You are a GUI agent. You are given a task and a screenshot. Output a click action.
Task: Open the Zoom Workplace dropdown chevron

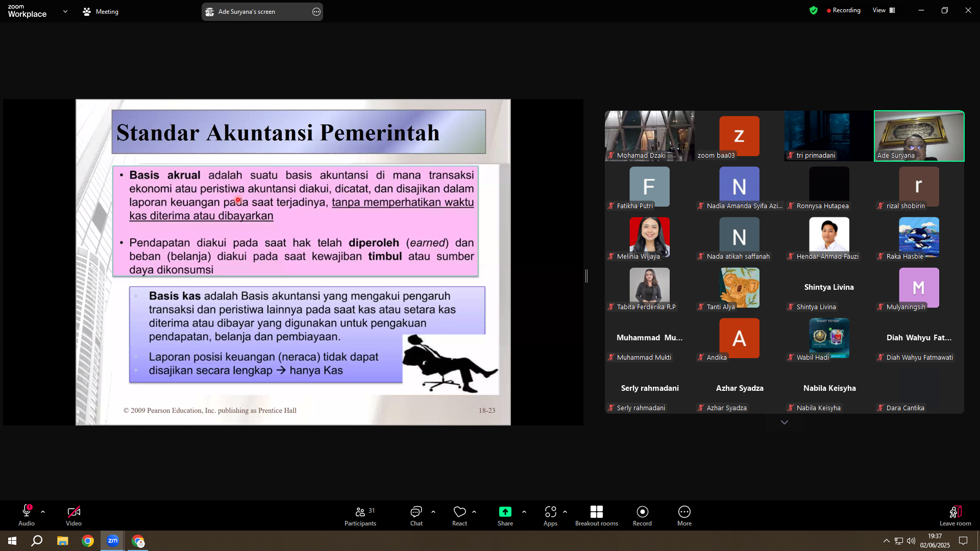tap(65, 11)
